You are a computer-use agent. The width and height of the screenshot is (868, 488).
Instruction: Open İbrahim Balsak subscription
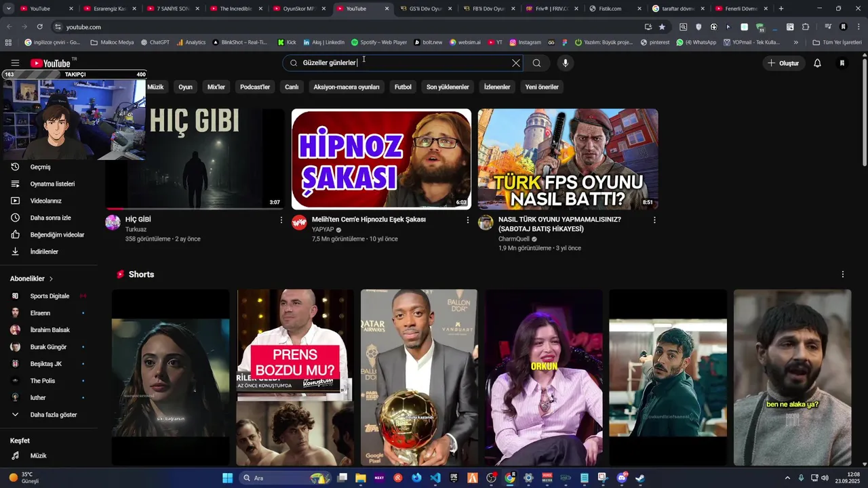(x=49, y=330)
